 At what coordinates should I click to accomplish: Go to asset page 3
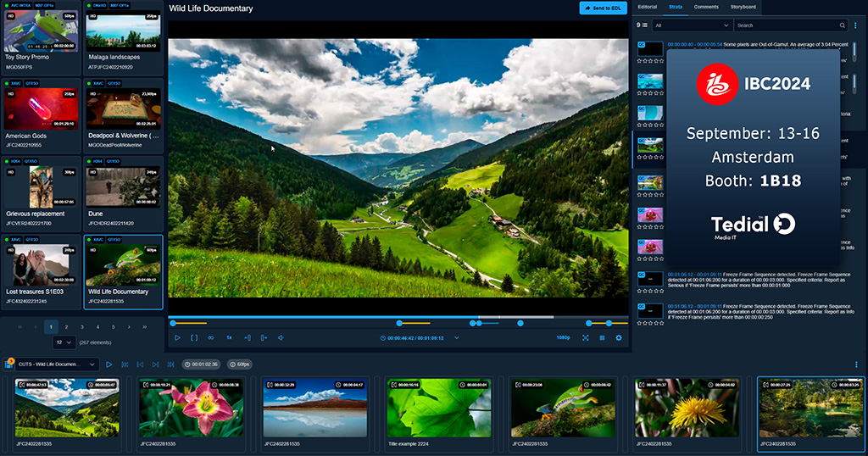pos(82,327)
